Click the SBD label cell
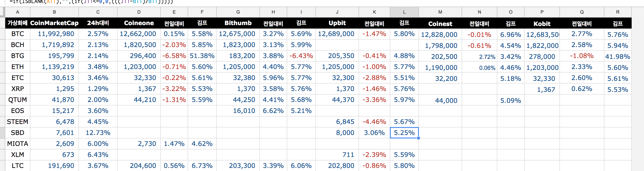Image resolution: width=644 pixels, height=171 pixels. 17,133
